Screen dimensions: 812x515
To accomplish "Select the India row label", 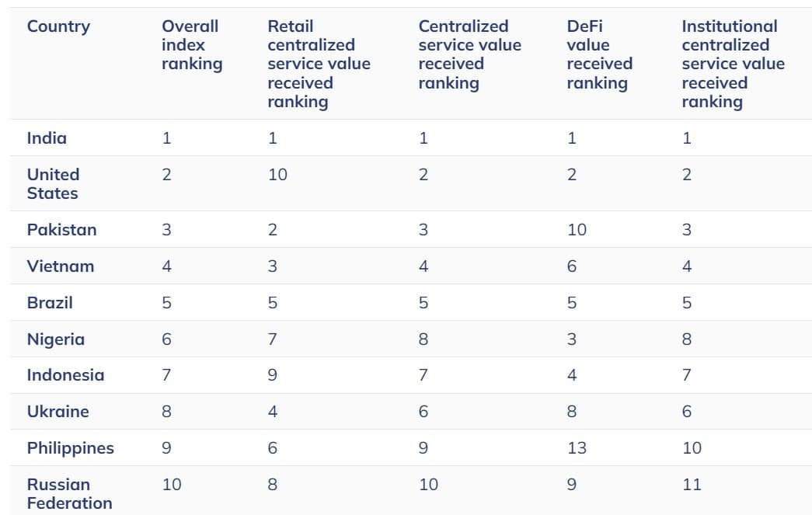I will pos(47,138).
